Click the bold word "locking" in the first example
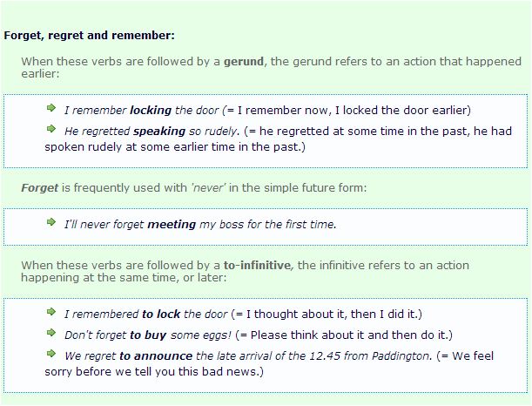 tap(151, 111)
